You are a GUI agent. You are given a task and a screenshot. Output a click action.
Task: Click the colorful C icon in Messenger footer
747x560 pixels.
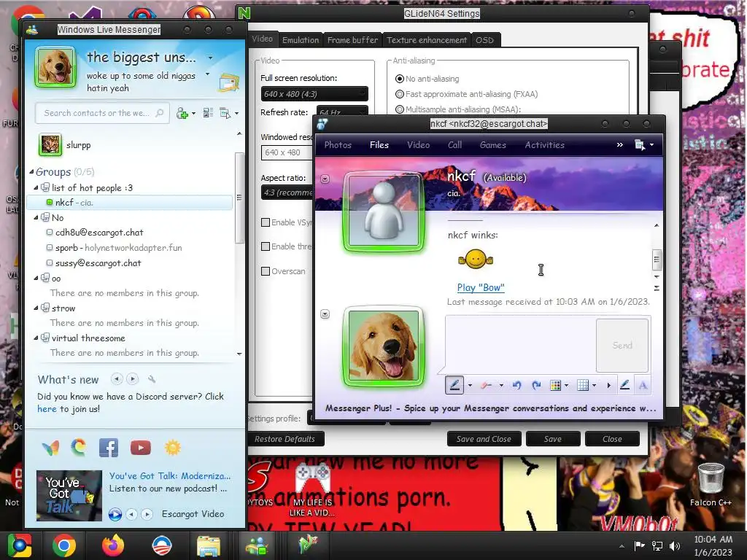79,447
